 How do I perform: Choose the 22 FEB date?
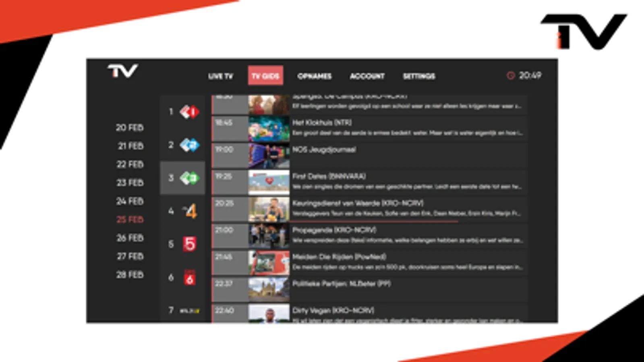[x=130, y=164]
